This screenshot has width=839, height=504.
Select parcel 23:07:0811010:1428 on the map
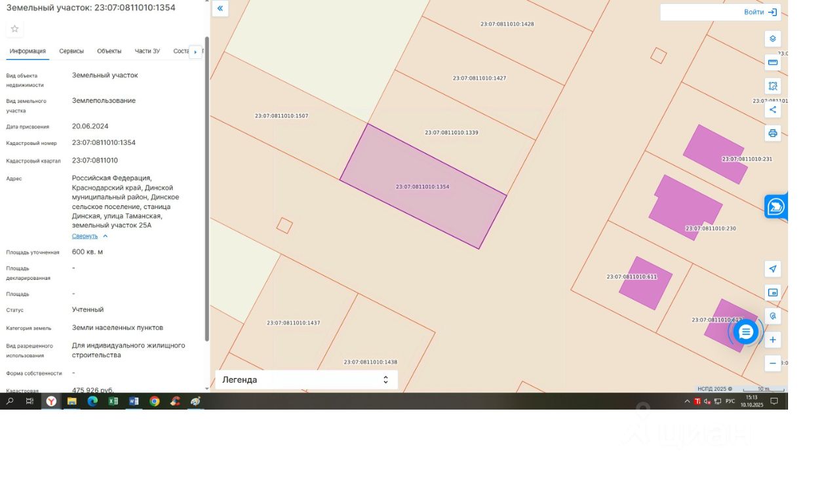tap(507, 24)
